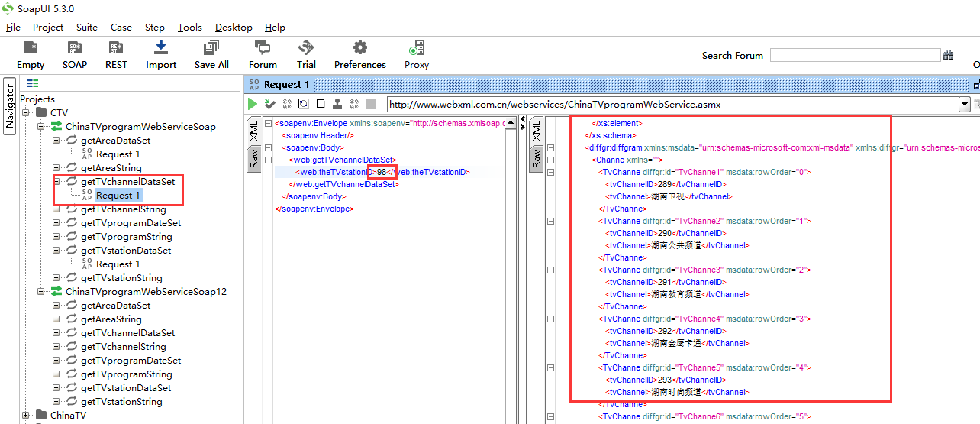Switch to the Raw tab in request panel
Screen dimensions: 980x424
[253, 158]
